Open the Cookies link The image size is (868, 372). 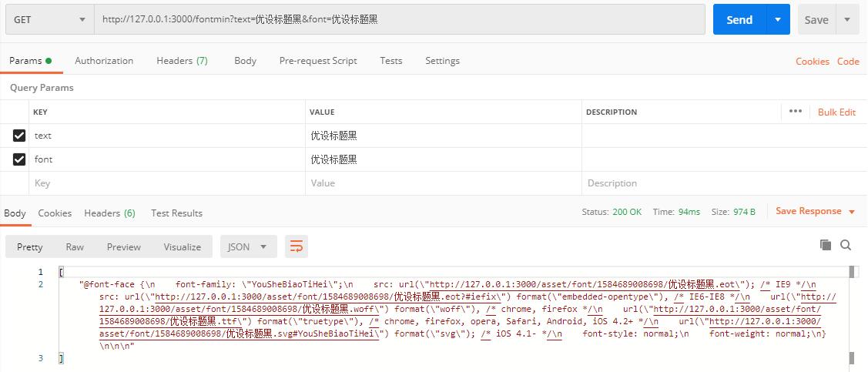click(812, 62)
